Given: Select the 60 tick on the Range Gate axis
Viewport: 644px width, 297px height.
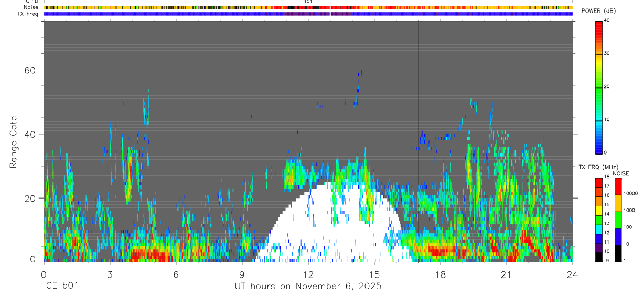Looking at the screenshot, I should click(x=30, y=70).
